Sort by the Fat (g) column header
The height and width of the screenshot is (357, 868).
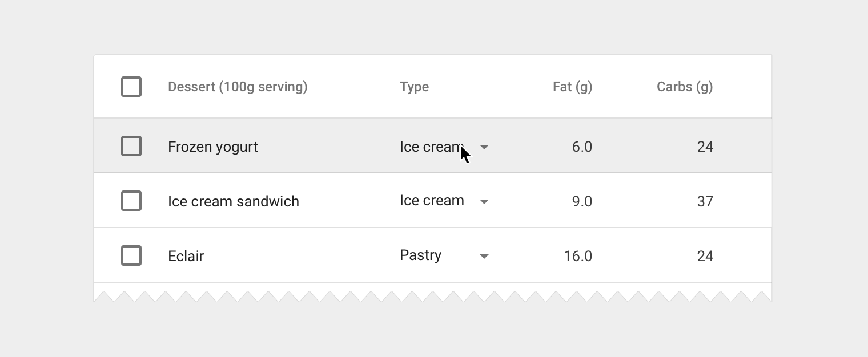572,87
